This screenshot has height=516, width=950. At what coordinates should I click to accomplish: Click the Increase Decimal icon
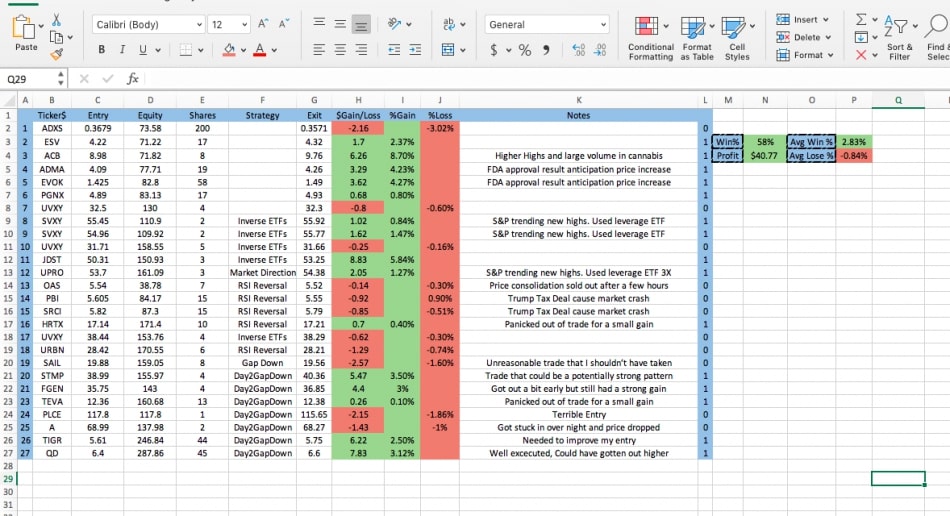pos(579,50)
